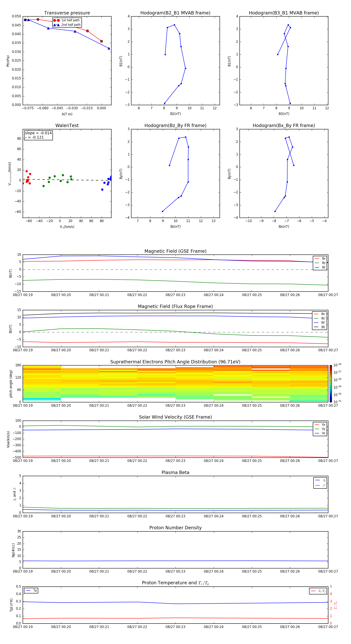Click the 'Np(#/cc)' axis label
Viewport: 351px width, 644px height.
click(x=13, y=550)
